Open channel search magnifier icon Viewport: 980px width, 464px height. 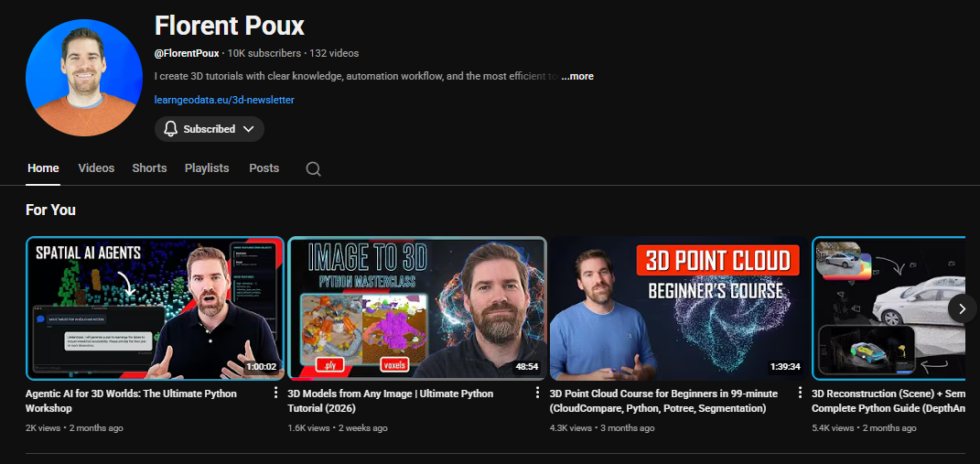pos(313,168)
